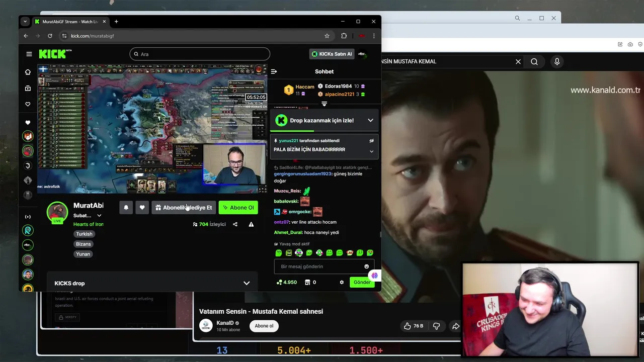The image size is (644, 362).
Task: Click Edoras1984 in leaderboard
Action: (x=338, y=86)
